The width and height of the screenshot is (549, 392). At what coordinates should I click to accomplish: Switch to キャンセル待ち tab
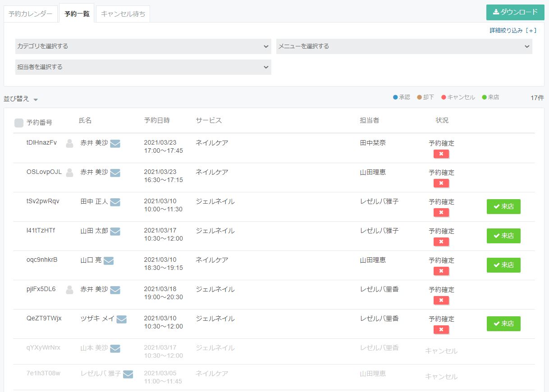123,14
